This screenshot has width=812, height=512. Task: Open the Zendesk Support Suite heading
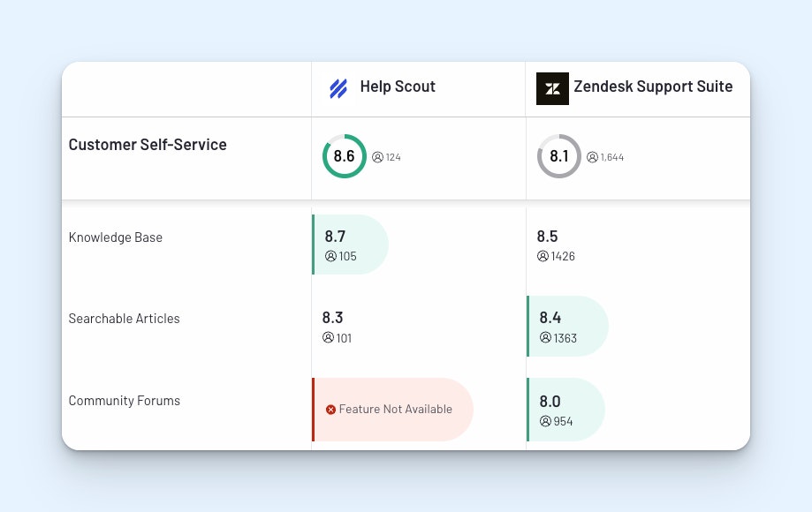(653, 87)
